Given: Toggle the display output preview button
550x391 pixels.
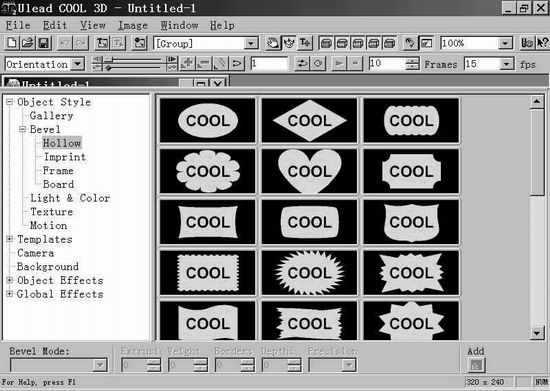Looking at the screenshot, I should (426, 43).
